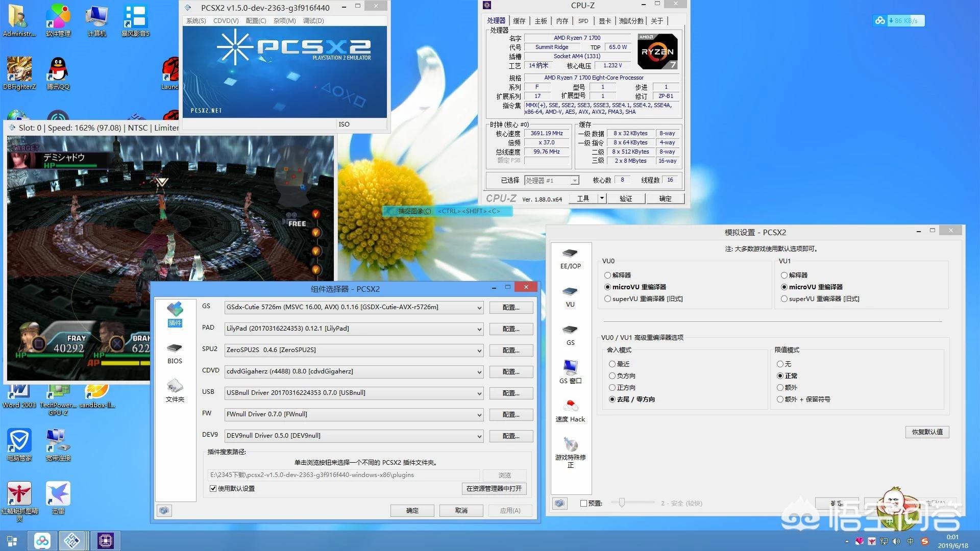Switch to CPU-Z 主板 tab
980x551 pixels.
coord(541,21)
